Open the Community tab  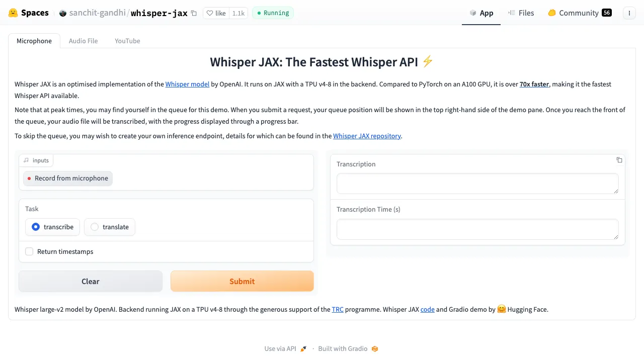(580, 13)
